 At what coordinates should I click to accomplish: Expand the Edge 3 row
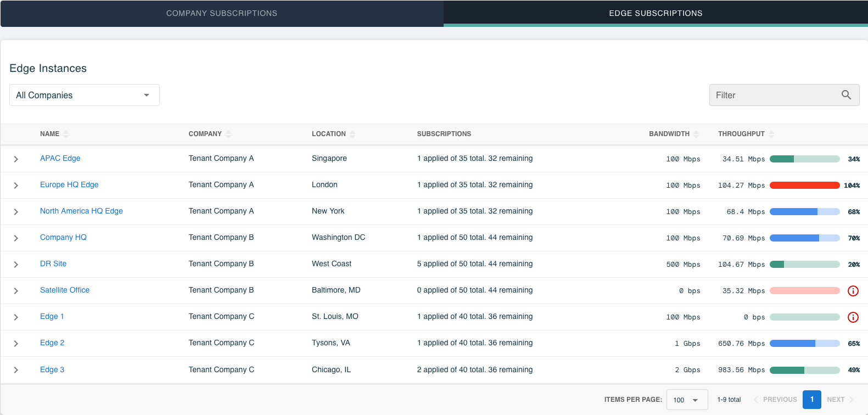pos(16,370)
